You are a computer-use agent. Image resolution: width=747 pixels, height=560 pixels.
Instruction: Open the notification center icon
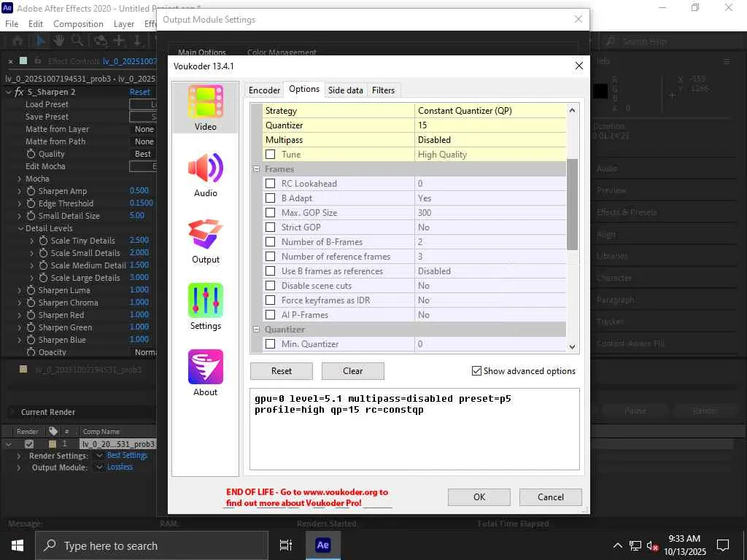(723, 545)
